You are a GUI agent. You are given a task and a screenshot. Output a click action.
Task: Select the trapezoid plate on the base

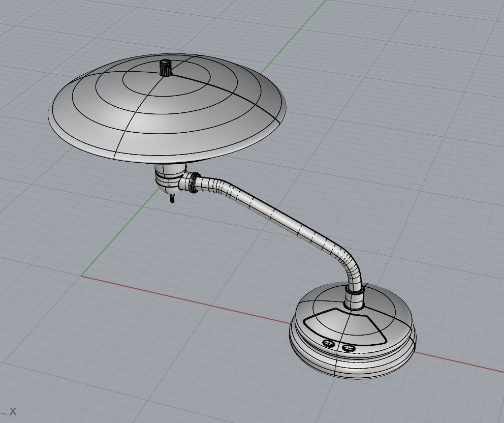(x=345, y=326)
